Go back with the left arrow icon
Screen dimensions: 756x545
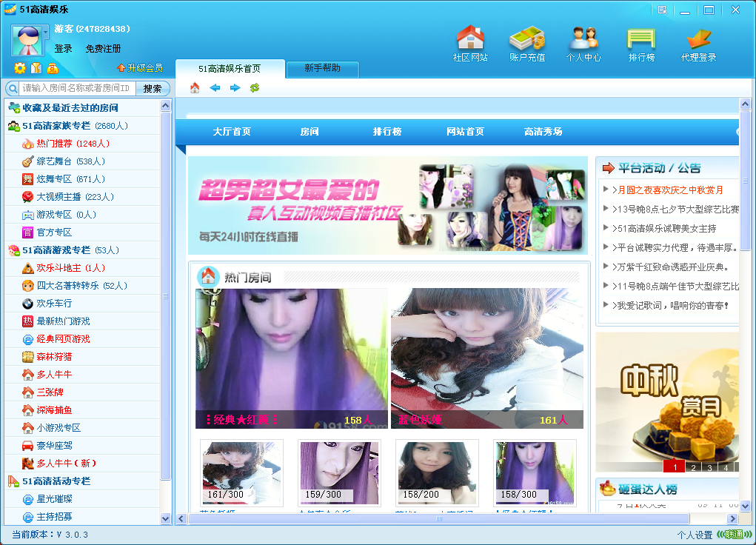[215, 88]
